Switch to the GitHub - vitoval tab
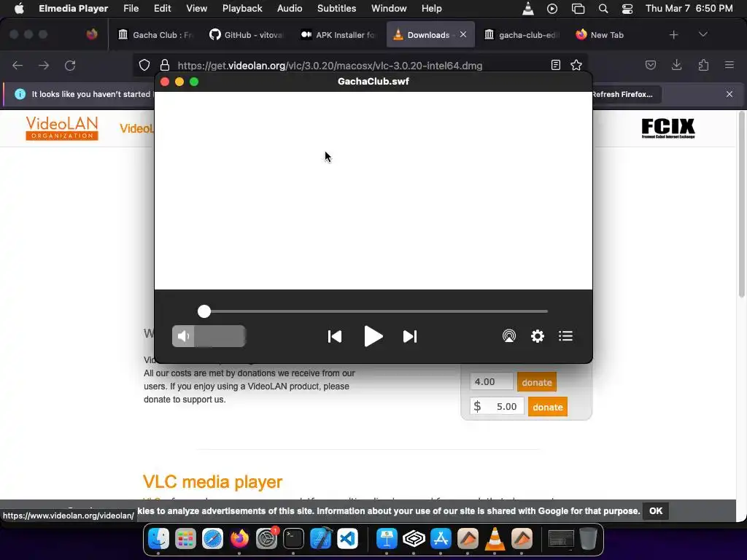This screenshot has height=560, width=747. point(247,35)
